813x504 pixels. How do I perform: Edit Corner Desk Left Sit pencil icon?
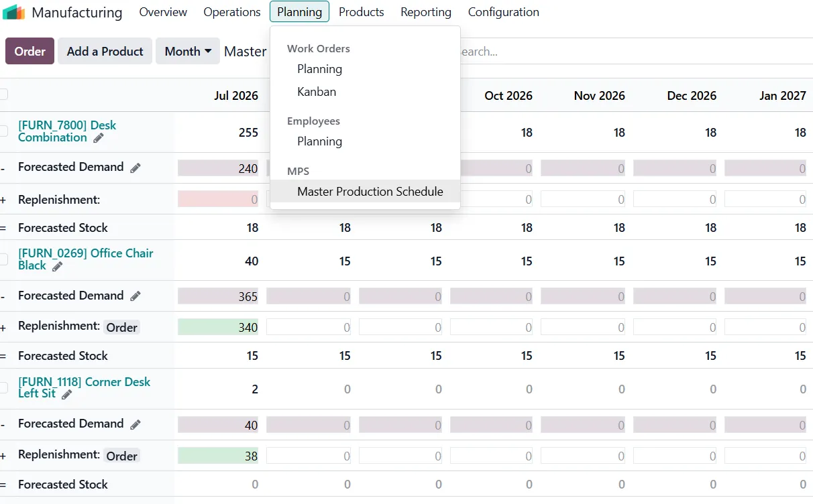tap(67, 394)
